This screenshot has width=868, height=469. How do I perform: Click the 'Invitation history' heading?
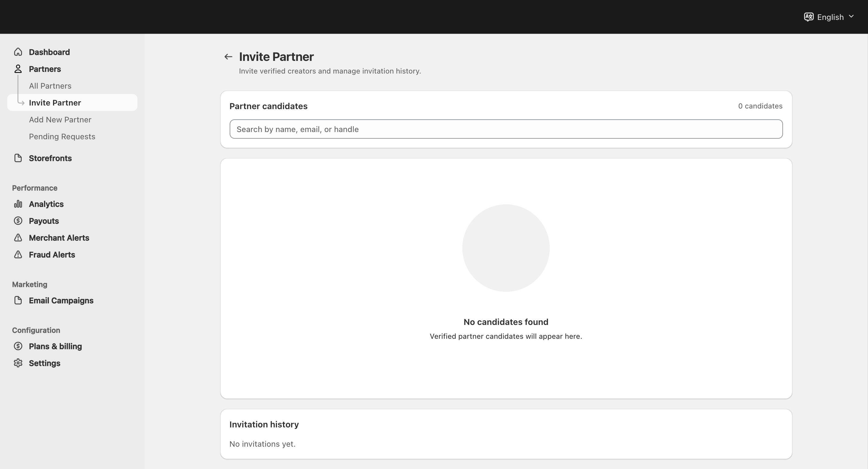pos(264,424)
